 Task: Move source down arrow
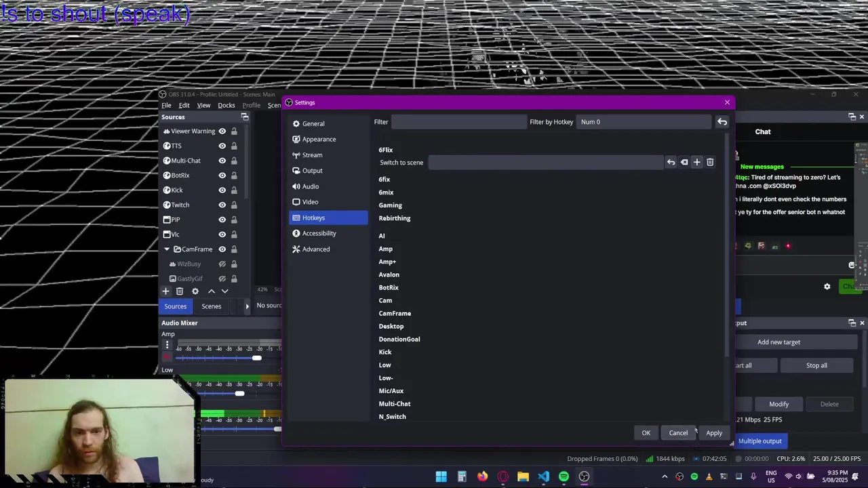(x=225, y=291)
